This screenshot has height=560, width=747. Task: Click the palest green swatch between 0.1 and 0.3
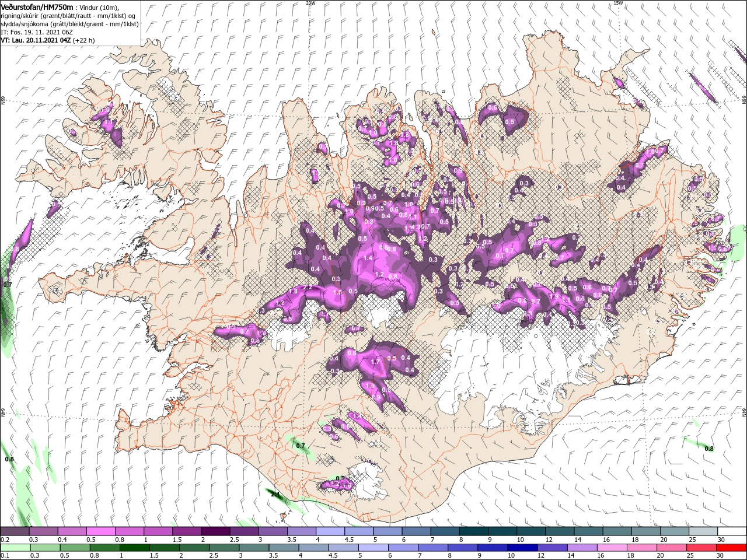(x=15, y=547)
